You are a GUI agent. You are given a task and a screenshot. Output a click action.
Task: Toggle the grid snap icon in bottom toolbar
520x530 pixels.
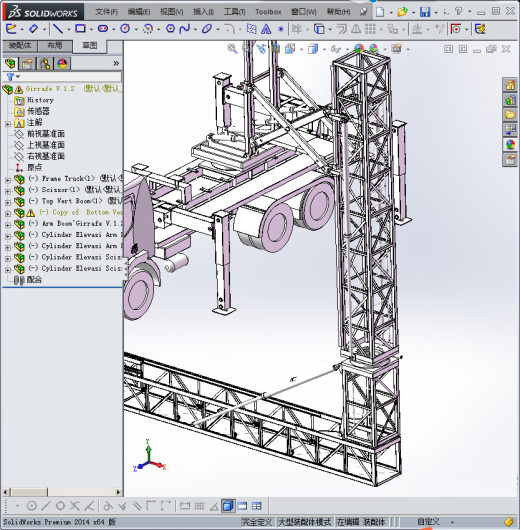tap(199, 506)
